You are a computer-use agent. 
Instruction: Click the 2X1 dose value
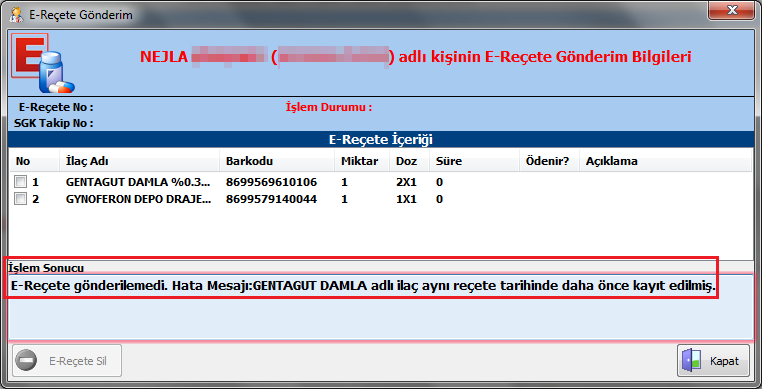click(x=406, y=183)
